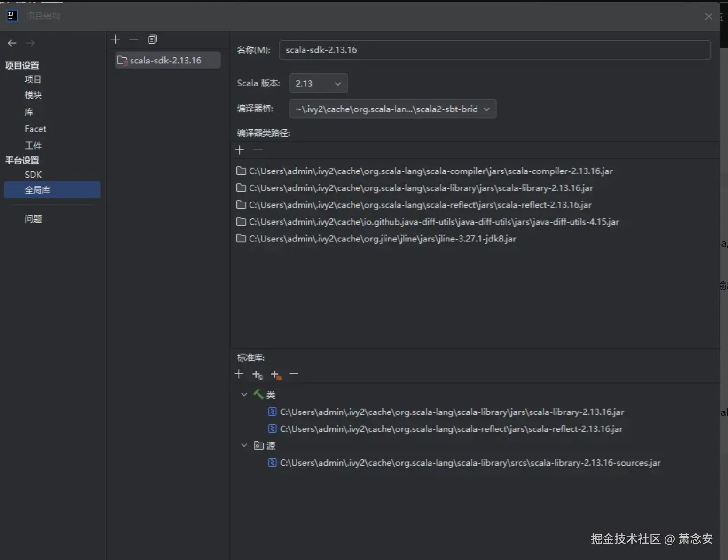728x560 pixels.
Task: Click the IntelliJ IDEA title bar icon
Action: click(x=12, y=16)
